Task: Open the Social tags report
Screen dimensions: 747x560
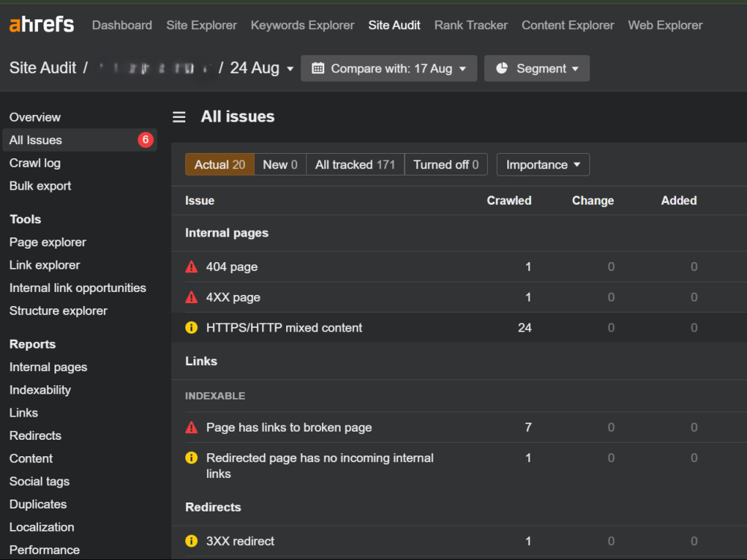Action: (39, 481)
